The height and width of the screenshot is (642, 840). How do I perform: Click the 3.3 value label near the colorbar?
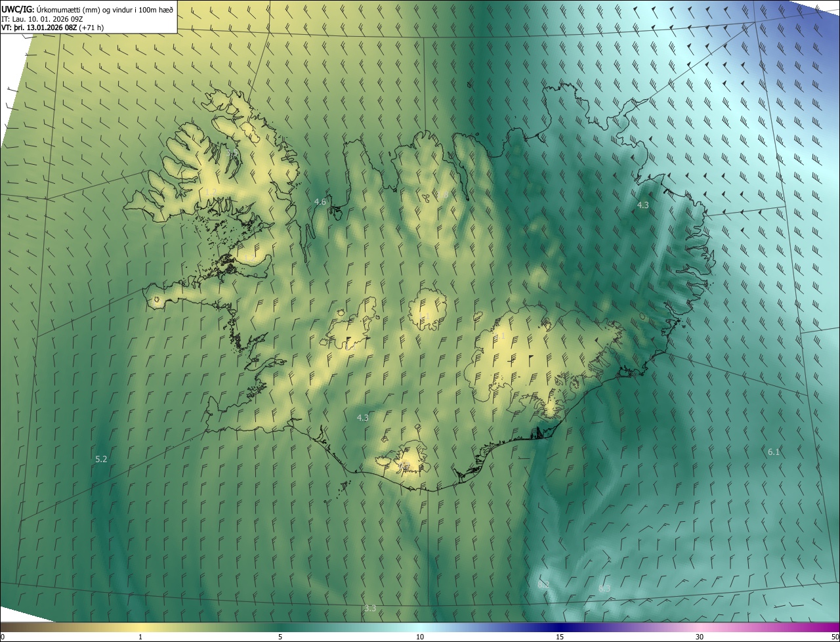tap(370, 609)
